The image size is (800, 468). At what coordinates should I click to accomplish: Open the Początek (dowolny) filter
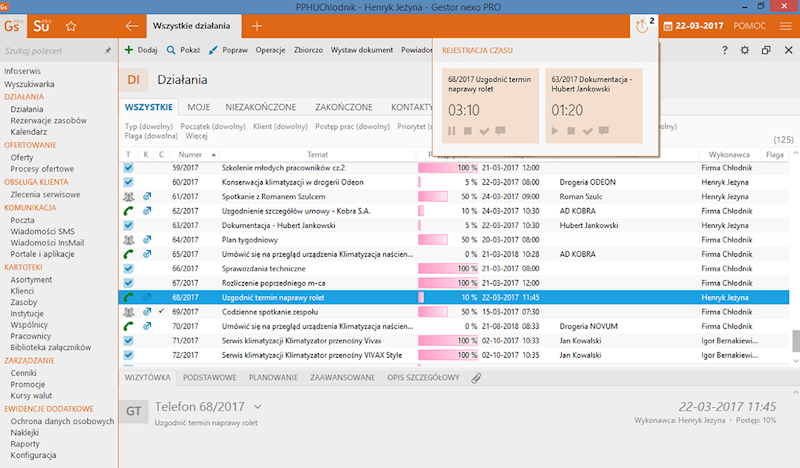pyautogui.click(x=213, y=127)
